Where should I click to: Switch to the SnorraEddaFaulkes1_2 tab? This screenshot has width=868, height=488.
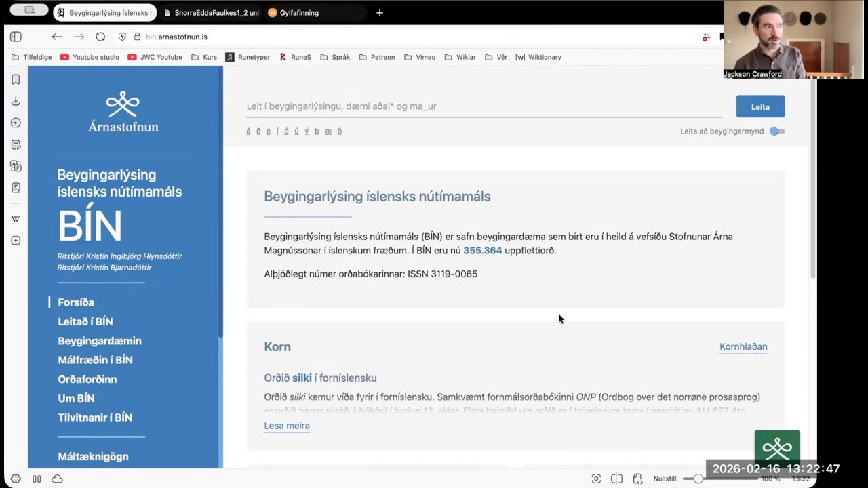(212, 12)
